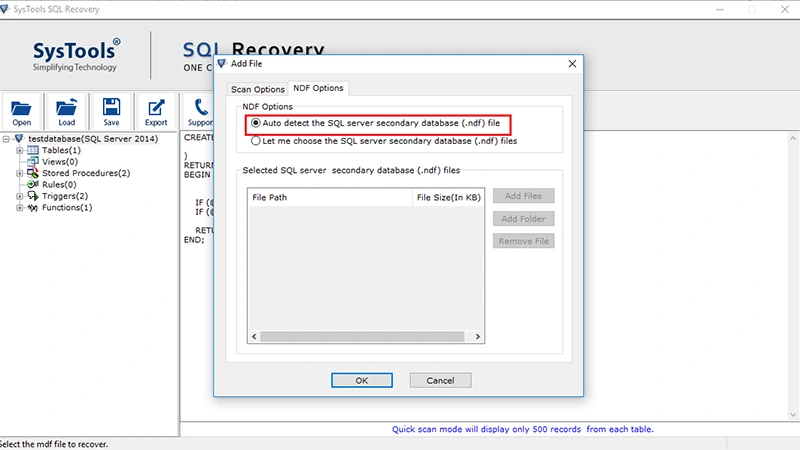
Task: Minimize the SysTools SQL Recovery window
Action: coord(719,9)
